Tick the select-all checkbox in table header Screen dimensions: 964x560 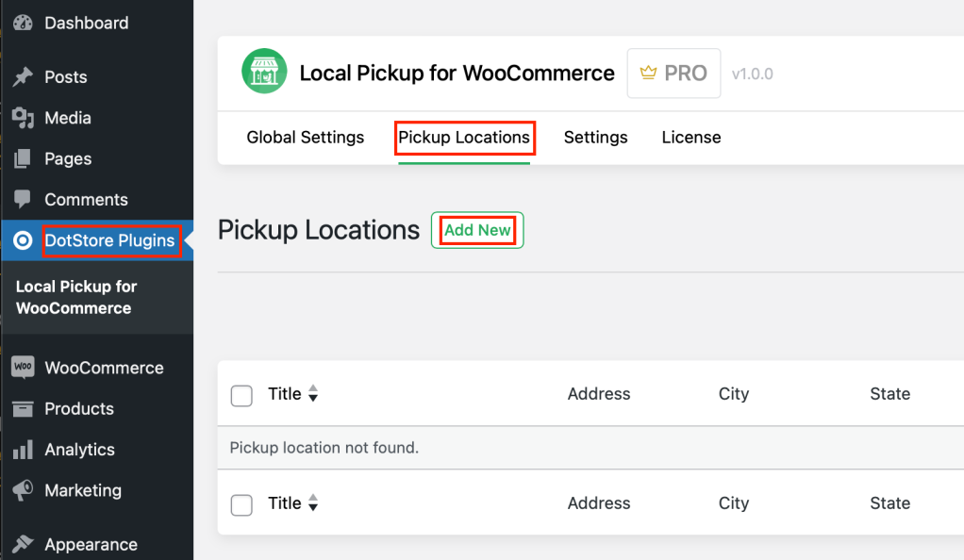(241, 395)
